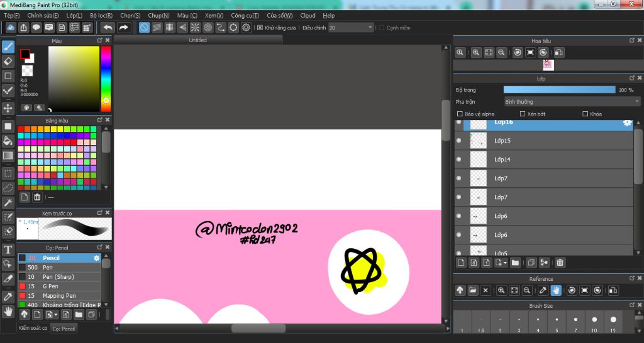This screenshot has height=343, width=644.
Task: Open the Chỉnh sửa(E) menu
Action: [43, 16]
